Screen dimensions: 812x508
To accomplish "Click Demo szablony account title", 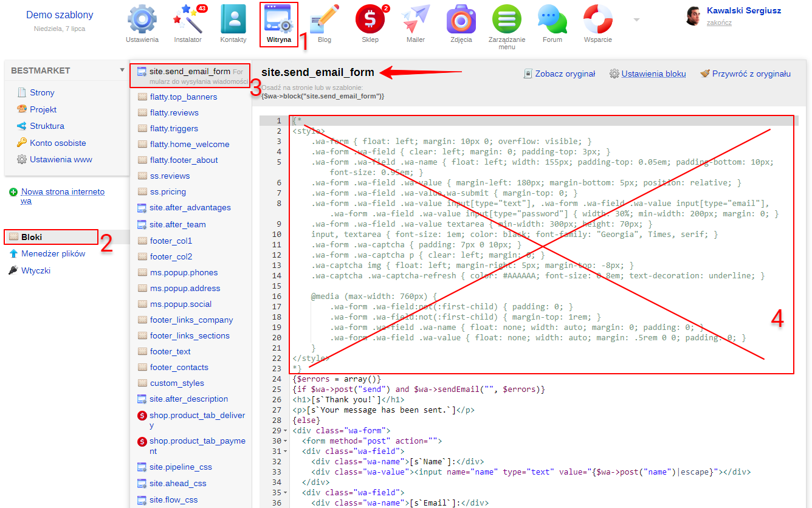I will 60,15.
